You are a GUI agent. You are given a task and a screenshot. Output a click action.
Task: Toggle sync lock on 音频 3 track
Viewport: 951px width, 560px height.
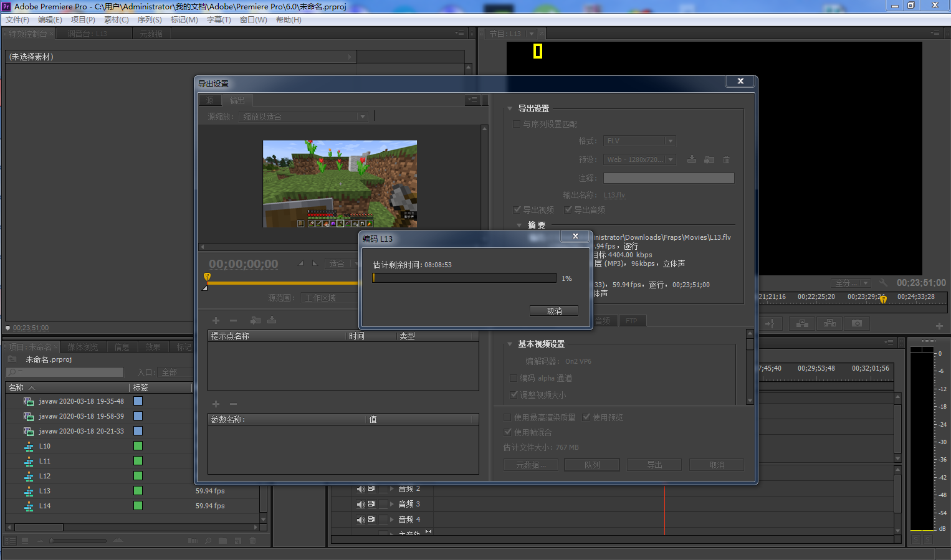click(371, 504)
